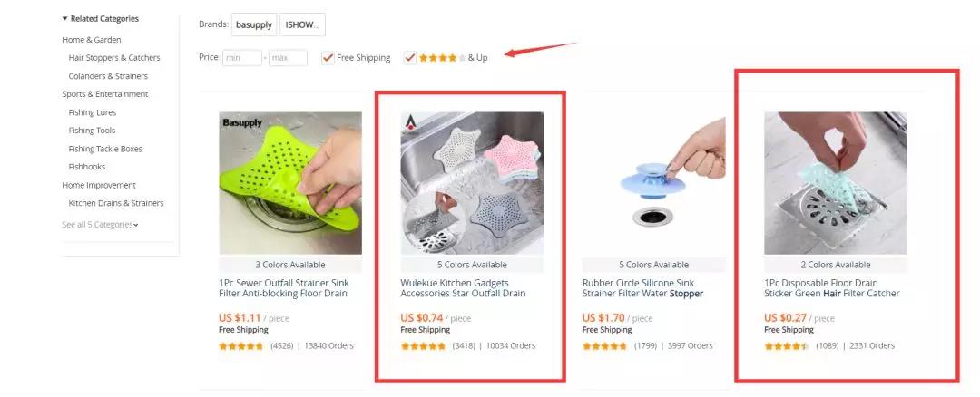Click the min price field
980x397 pixels.
tap(242, 57)
